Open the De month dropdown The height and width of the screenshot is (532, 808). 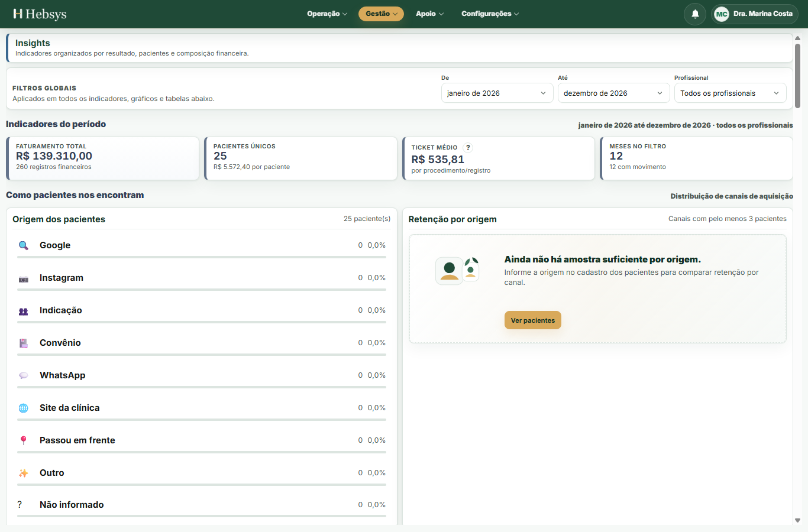497,93
